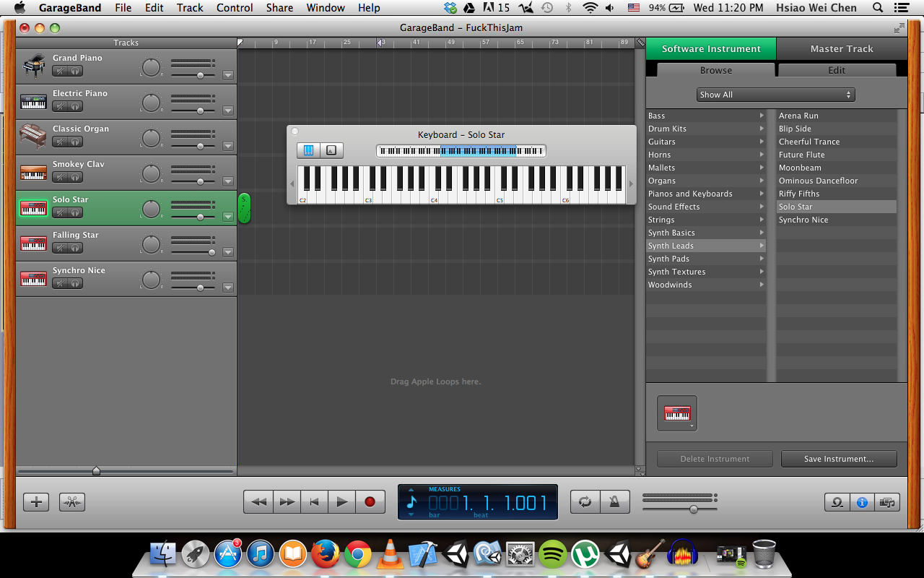
Task: Adjust the master volume slider
Action: click(x=693, y=509)
